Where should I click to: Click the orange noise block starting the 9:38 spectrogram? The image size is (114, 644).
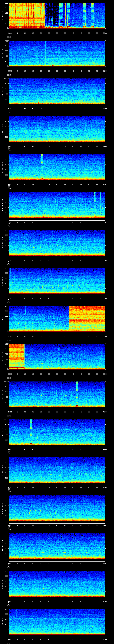point(17,356)
